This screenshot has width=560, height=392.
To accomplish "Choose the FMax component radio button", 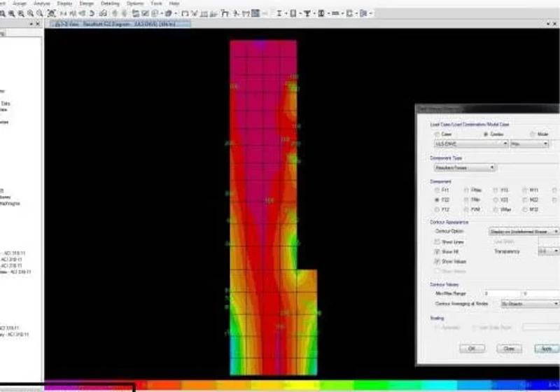I will click(x=466, y=190).
